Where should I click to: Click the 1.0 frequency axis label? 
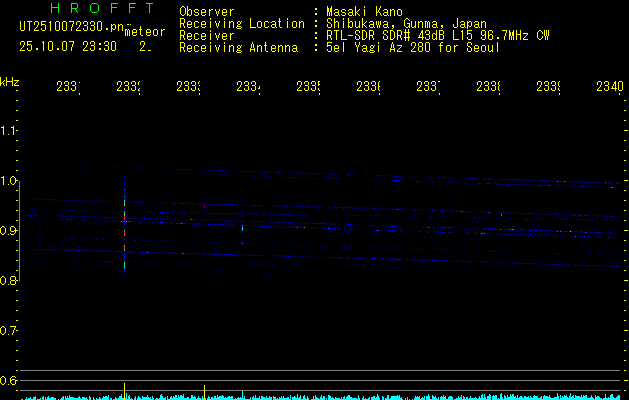tap(10, 181)
